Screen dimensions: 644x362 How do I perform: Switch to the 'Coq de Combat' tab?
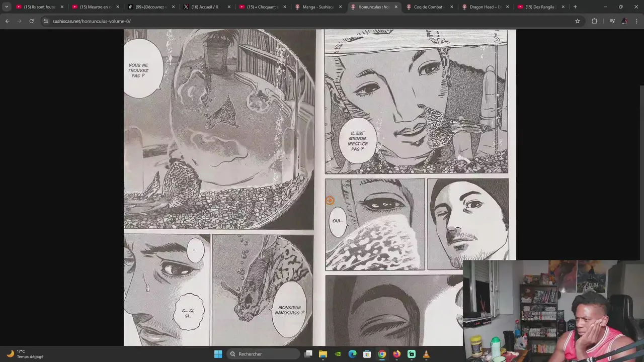429,7
